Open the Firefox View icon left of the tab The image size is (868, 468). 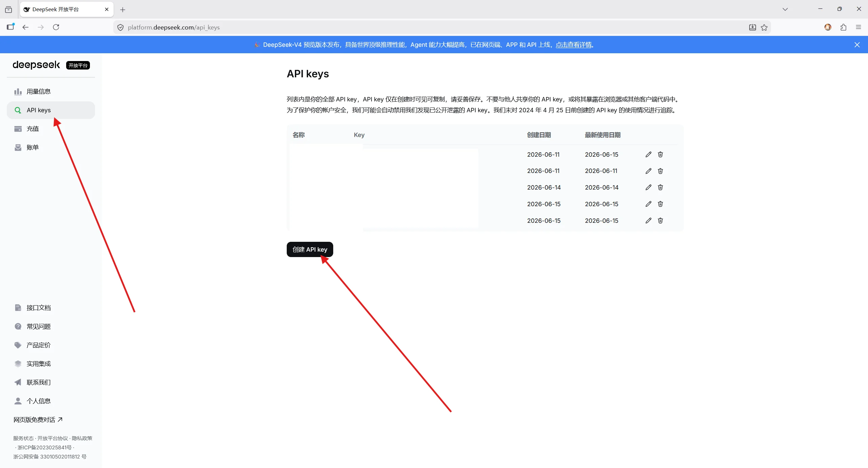pos(8,9)
